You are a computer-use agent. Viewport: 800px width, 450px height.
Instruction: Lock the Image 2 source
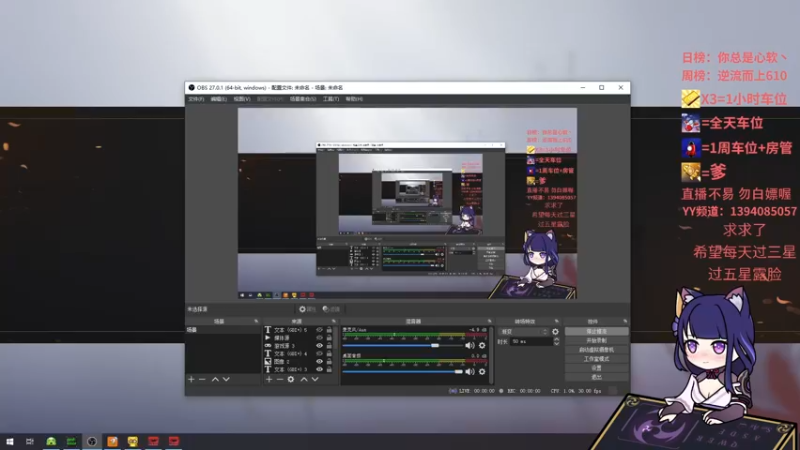329,361
